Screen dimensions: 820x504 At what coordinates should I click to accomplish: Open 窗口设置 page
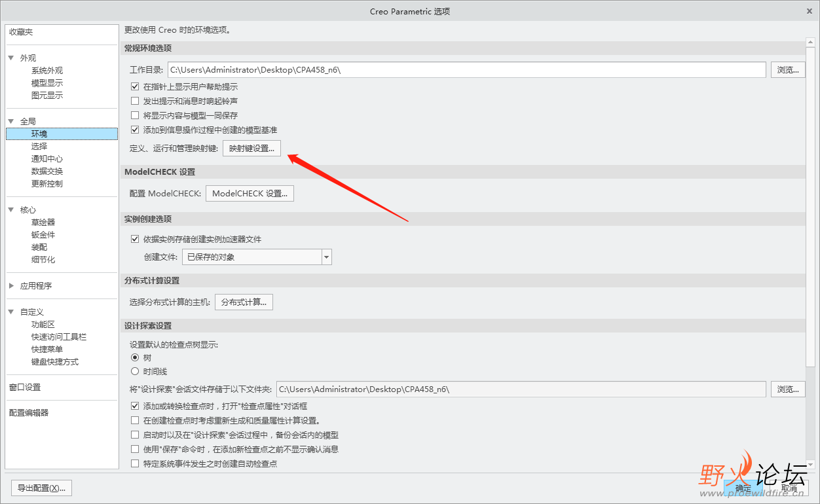click(25, 387)
